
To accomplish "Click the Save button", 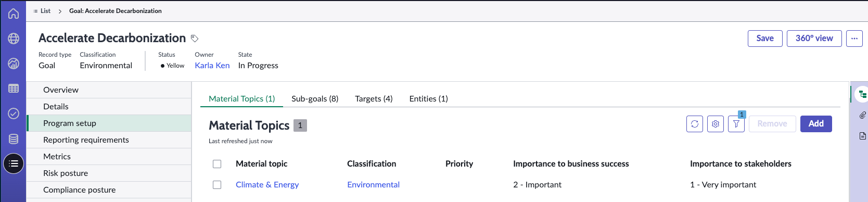I will [x=765, y=39].
